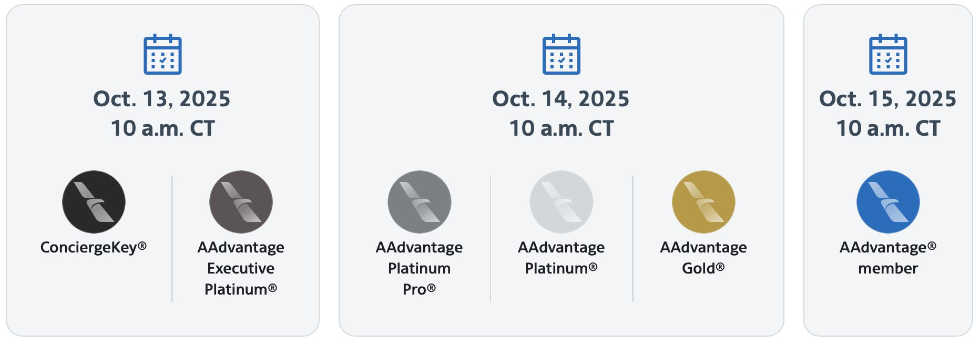Screen dimensions: 980x344
Task: Click the Oct. 13, 2025 date heading
Action: (162, 99)
